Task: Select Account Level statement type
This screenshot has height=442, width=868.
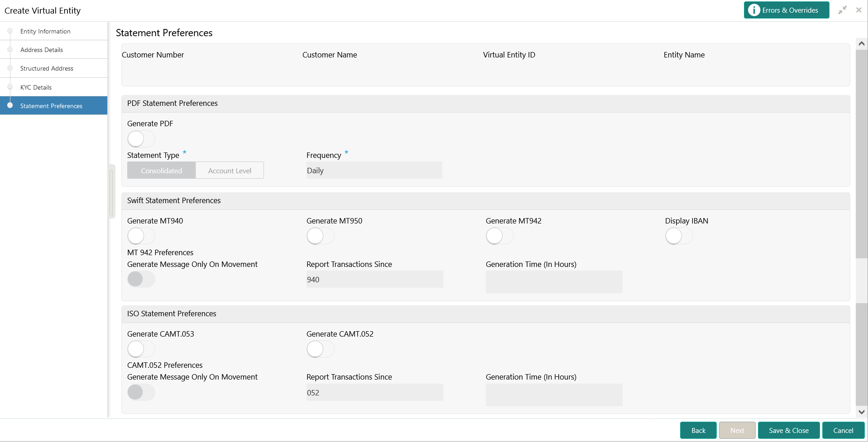Action: click(x=230, y=171)
